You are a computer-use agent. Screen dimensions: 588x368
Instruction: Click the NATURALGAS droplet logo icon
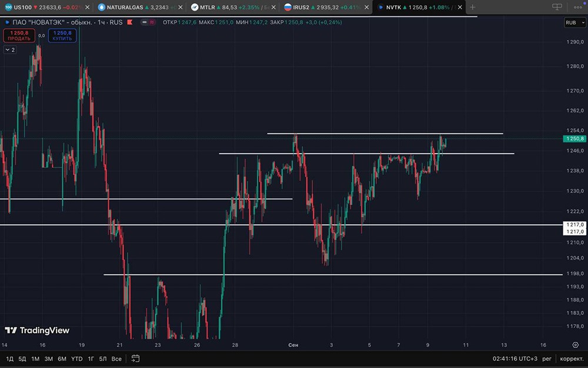click(x=101, y=7)
